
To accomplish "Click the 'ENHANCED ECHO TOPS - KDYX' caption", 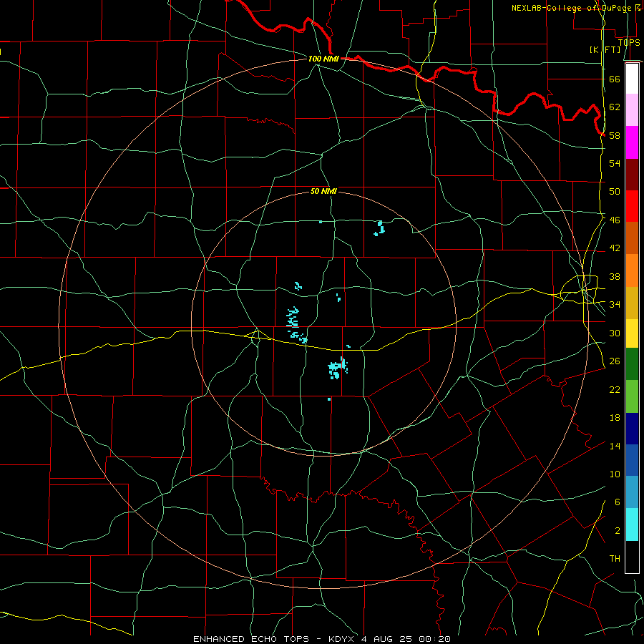I will click(274, 639).
